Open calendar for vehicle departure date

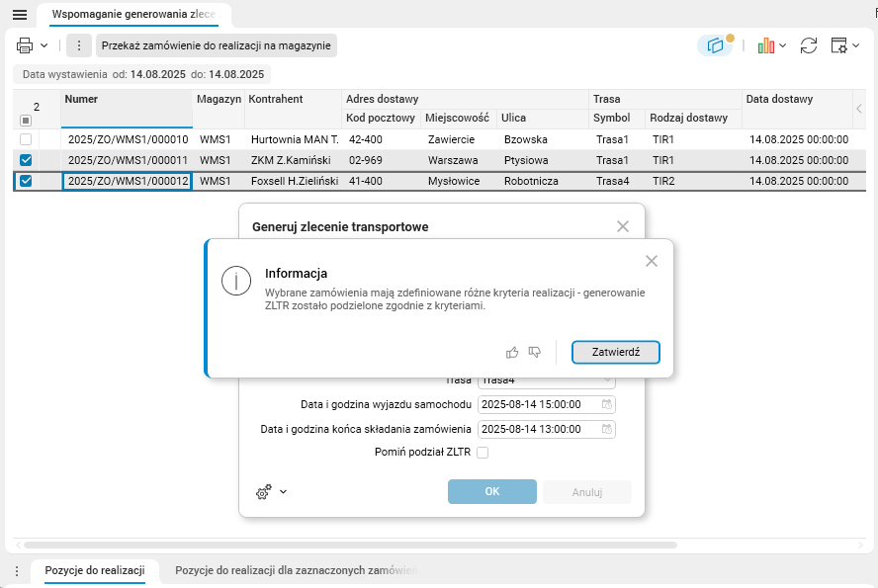(x=607, y=404)
